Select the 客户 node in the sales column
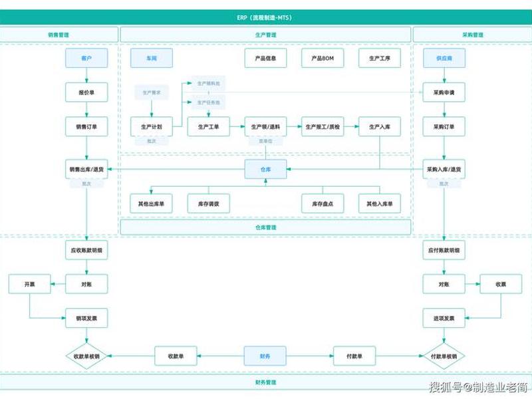This screenshot has width=532, height=399. coord(86,58)
